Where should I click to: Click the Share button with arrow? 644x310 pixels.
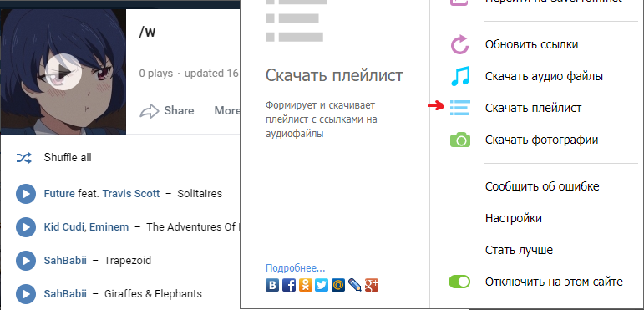167,111
